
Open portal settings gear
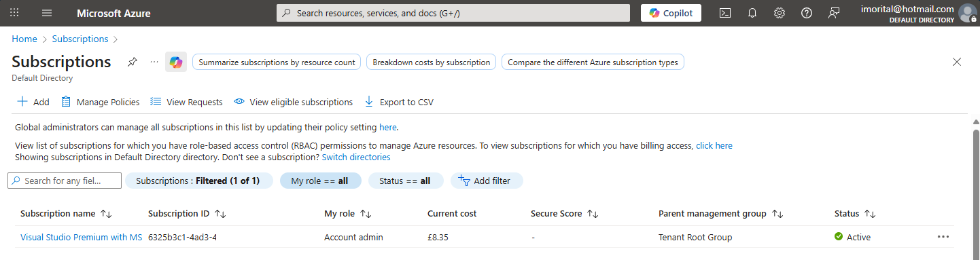pyautogui.click(x=780, y=13)
